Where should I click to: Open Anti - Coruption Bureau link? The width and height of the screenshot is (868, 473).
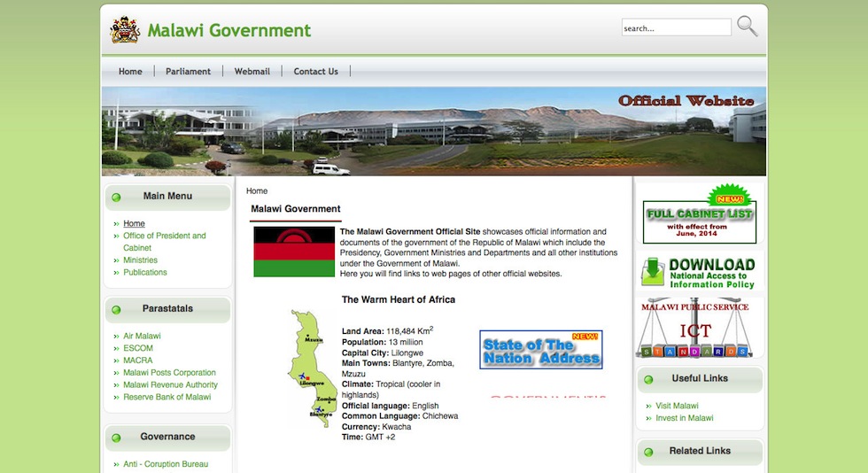point(166,463)
